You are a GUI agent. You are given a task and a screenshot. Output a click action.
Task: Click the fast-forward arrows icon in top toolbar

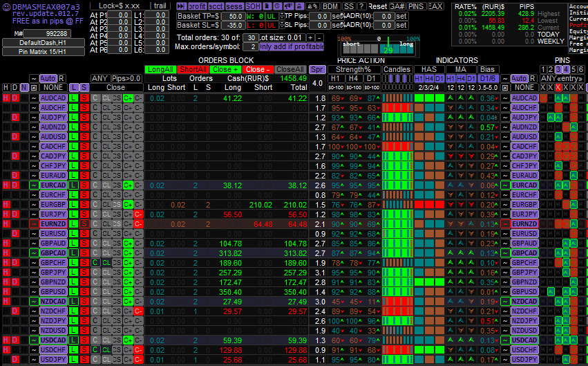tap(182, 6)
